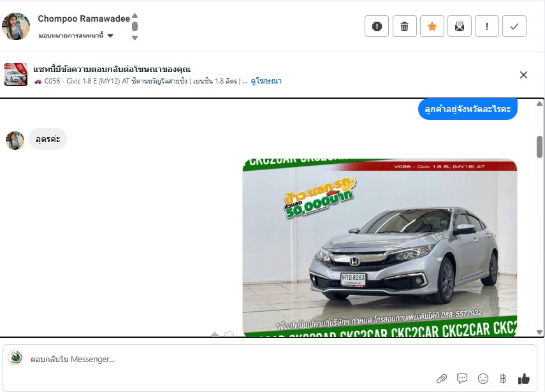Select the message อุดรค่ะ
This screenshot has height=392, width=545.
pos(48,139)
